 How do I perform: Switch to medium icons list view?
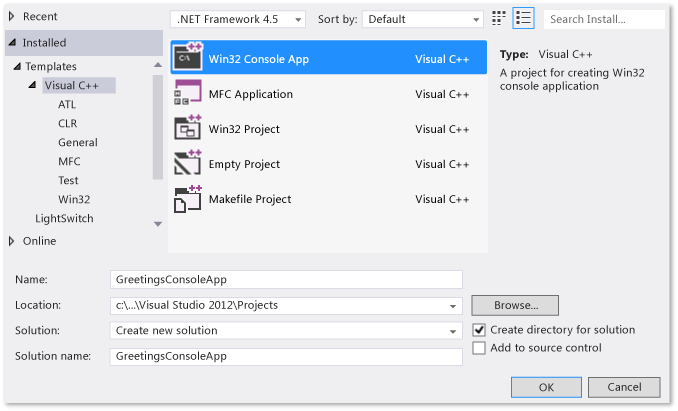523,19
